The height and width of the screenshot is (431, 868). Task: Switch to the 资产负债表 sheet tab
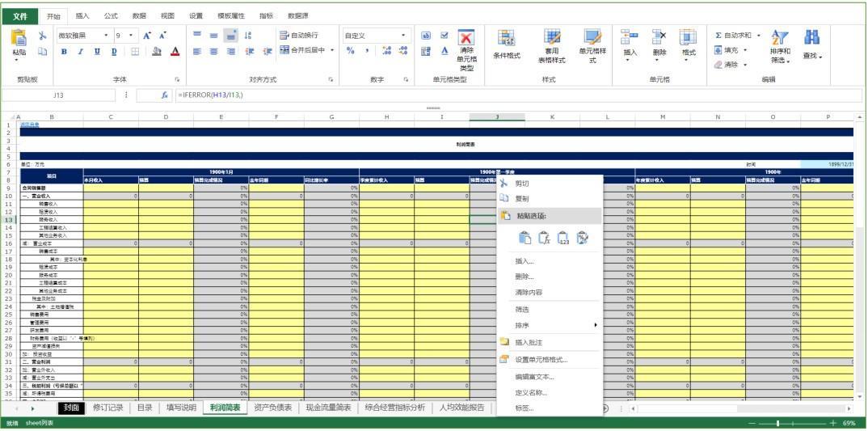tap(273, 408)
